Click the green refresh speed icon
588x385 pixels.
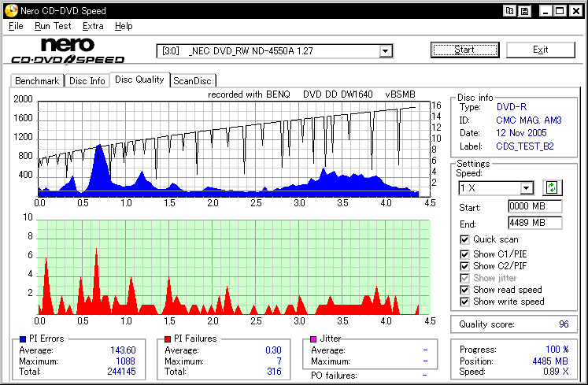point(552,187)
